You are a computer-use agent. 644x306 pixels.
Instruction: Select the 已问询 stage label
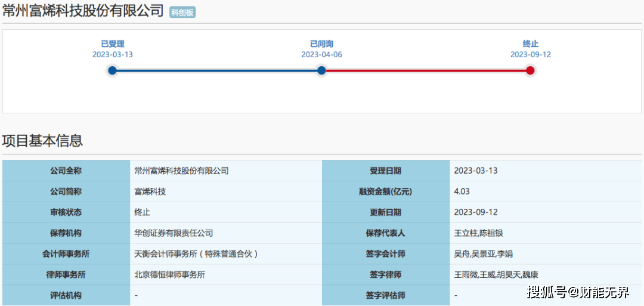point(321,44)
